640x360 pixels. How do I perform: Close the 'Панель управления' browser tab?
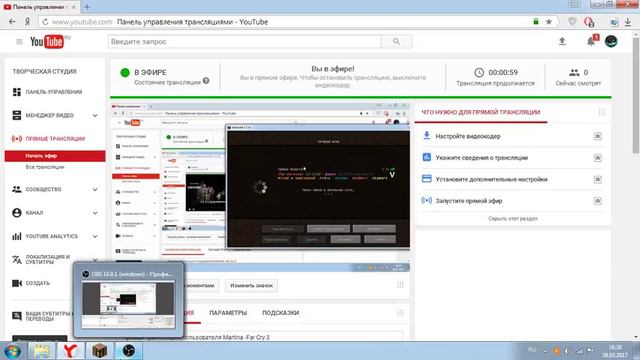click(73, 7)
